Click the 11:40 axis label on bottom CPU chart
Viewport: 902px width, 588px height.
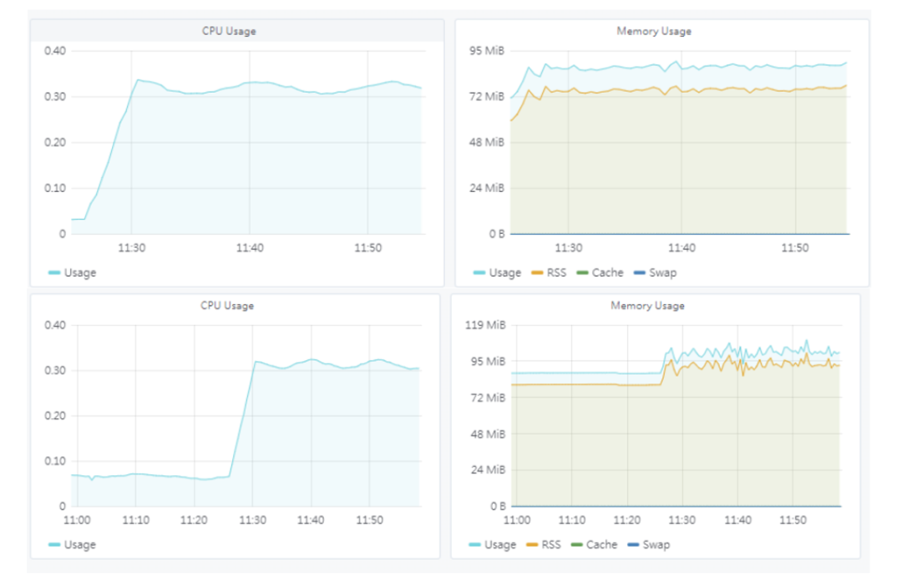(312, 520)
